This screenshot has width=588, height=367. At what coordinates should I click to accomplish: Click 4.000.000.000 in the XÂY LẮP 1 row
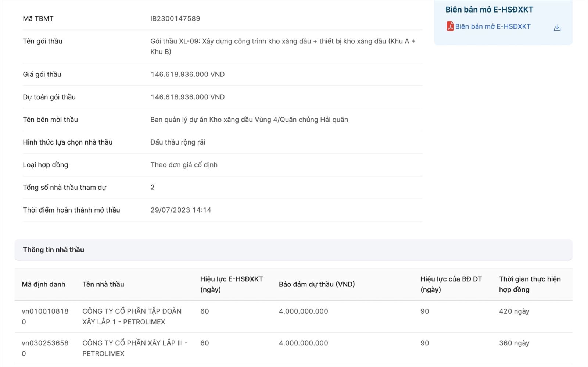point(304,311)
